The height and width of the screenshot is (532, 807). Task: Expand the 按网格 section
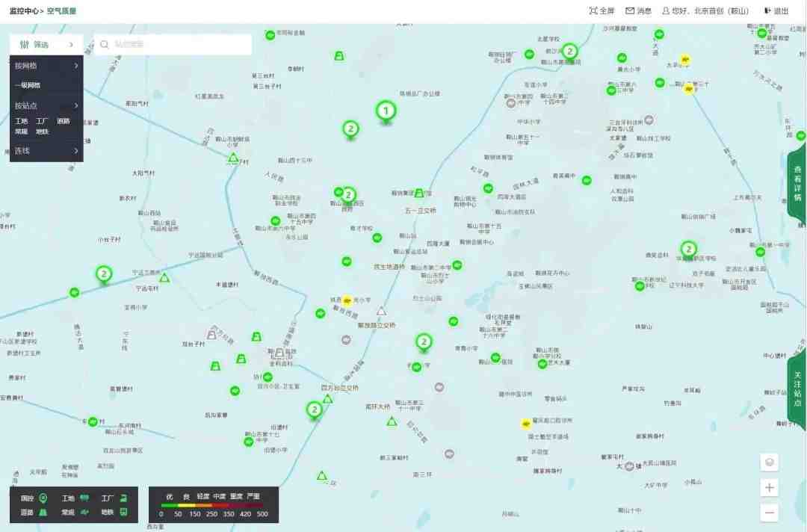(x=46, y=66)
